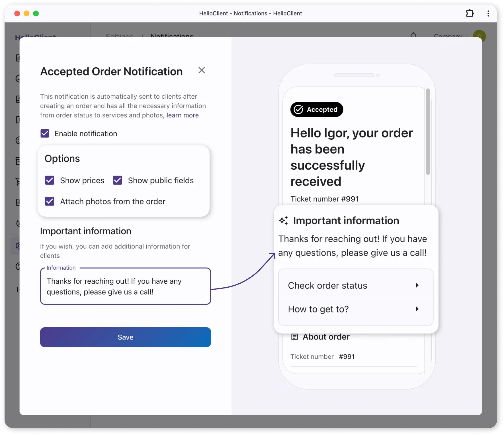Screen dimensions: 504x435
Task: Uncheck the Enable notification checkbox
Action: [45, 133]
